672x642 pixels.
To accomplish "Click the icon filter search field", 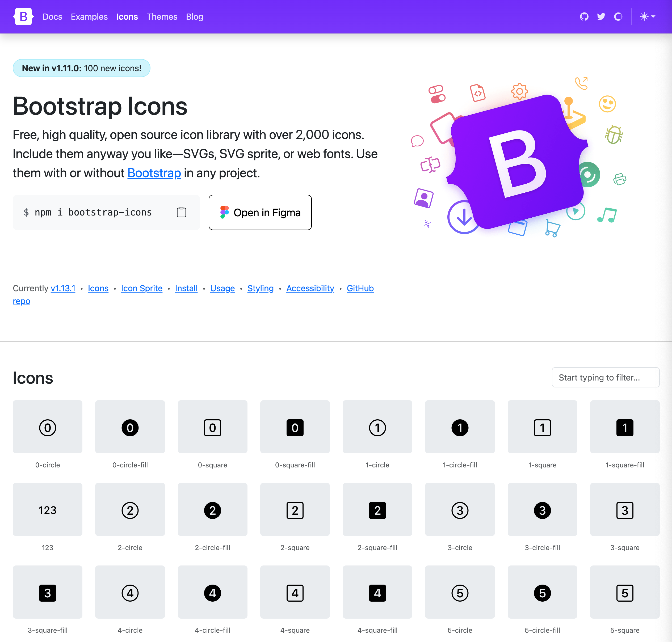I will point(605,377).
